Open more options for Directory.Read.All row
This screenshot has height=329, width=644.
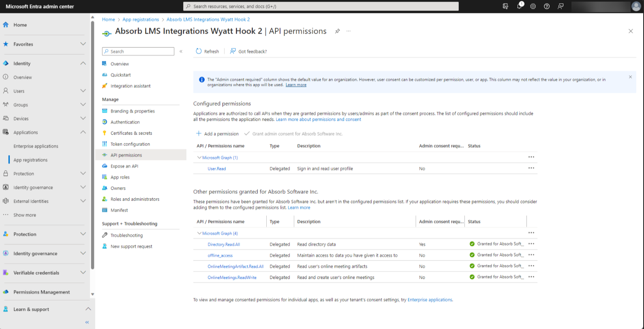(531, 244)
